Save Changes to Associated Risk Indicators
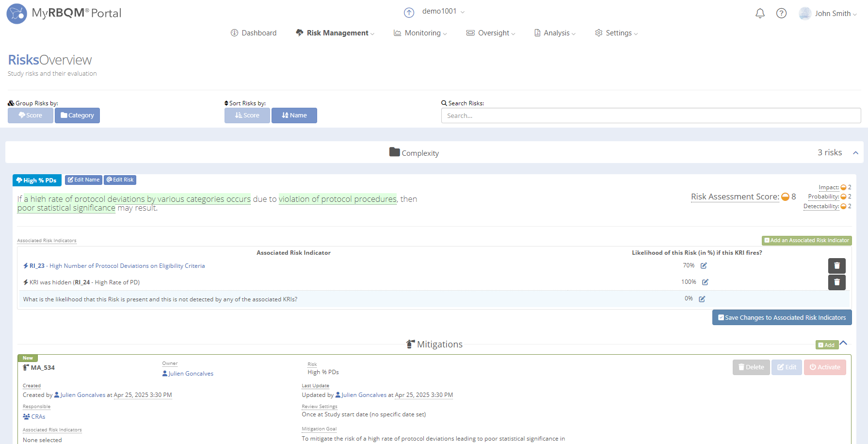Screen dimensions: 868x444 [x=782, y=317]
